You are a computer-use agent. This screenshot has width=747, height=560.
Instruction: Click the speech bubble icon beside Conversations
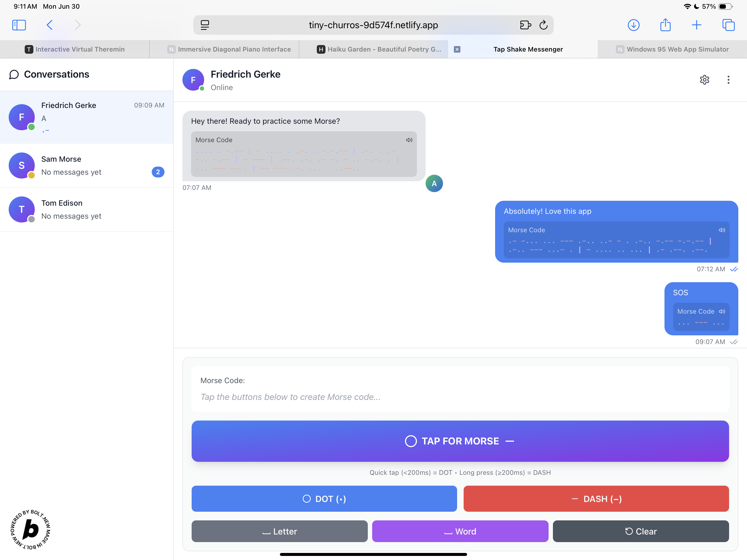tap(14, 74)
